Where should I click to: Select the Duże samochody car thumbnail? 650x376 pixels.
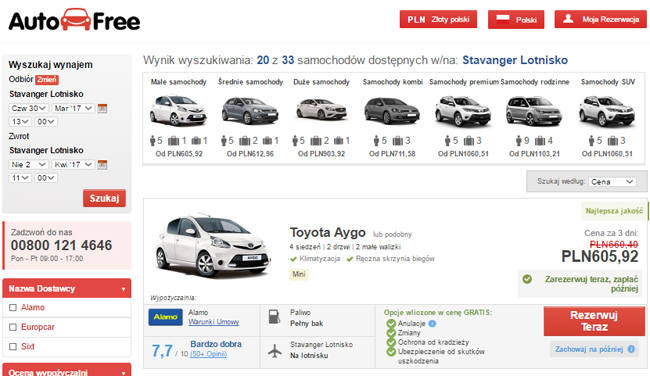pyautogui.click(x=321, y=109)
